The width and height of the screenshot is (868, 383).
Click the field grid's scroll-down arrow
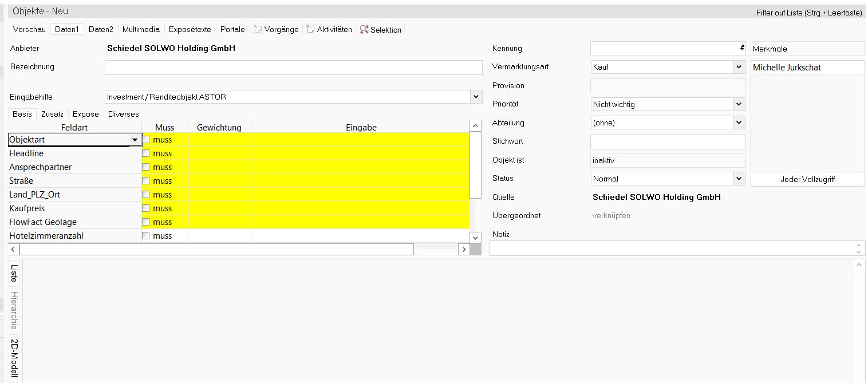pyautogui.click(x=475, y=236)
